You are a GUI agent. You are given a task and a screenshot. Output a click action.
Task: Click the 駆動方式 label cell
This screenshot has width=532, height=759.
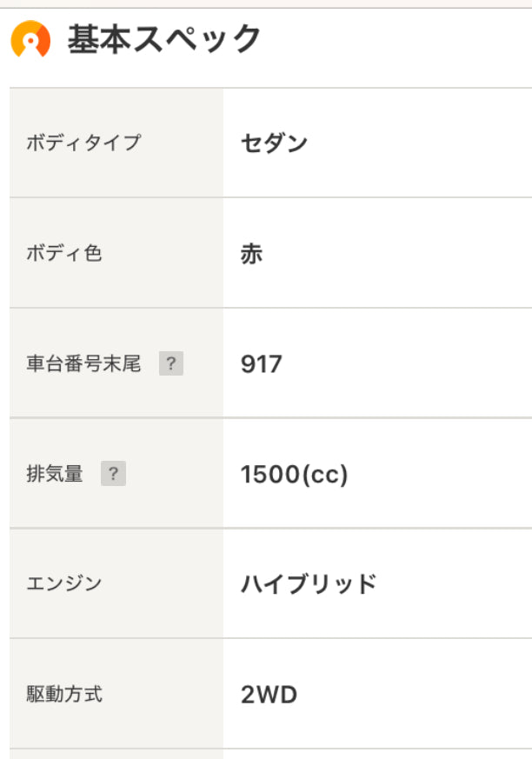pos(116,694)
